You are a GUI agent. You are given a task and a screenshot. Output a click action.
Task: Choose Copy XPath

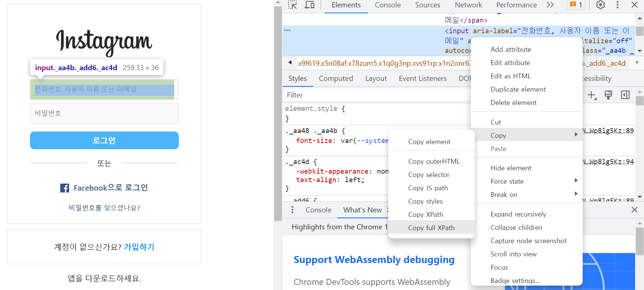pyautogui.click(x=432, y=215)
